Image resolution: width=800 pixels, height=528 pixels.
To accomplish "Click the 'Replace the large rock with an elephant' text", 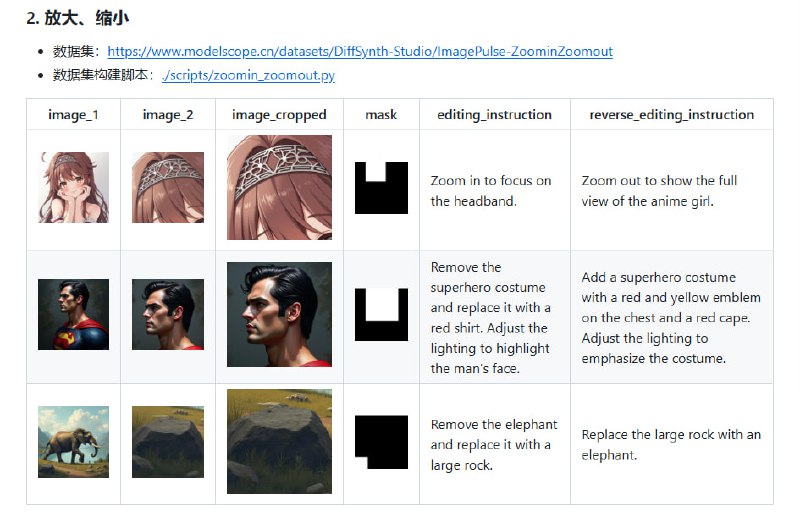I will point(671,444).
